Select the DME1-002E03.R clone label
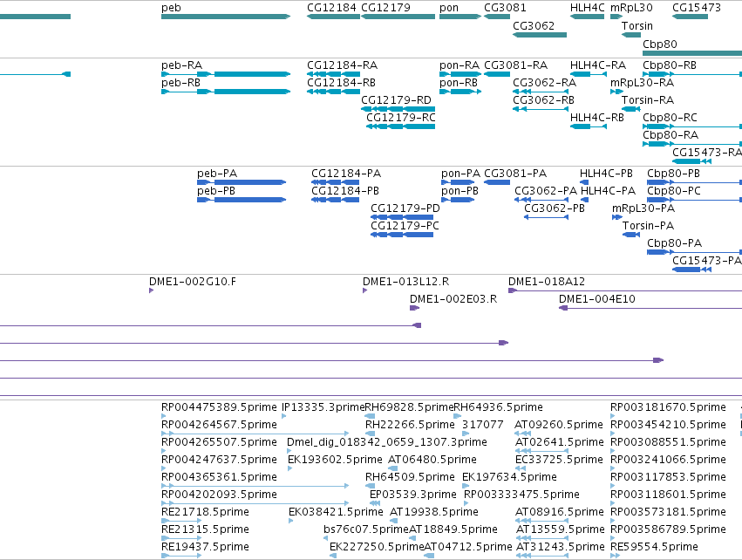The image size is (742, 560). (453, 299)
